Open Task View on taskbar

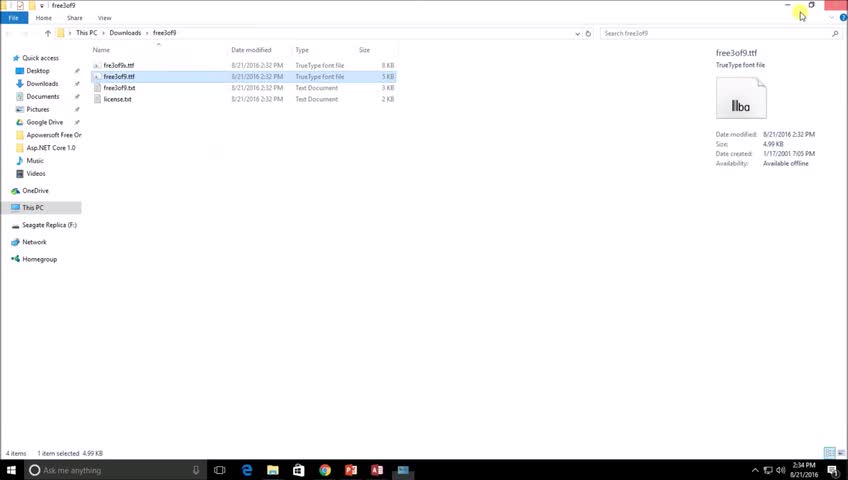(220, 470)
